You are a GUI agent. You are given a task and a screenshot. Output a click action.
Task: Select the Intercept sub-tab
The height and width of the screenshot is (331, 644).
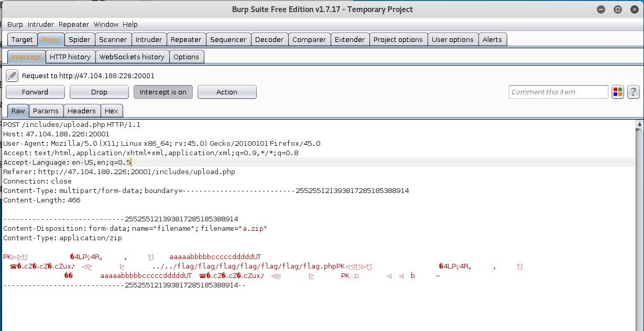(x=26, y=57)
